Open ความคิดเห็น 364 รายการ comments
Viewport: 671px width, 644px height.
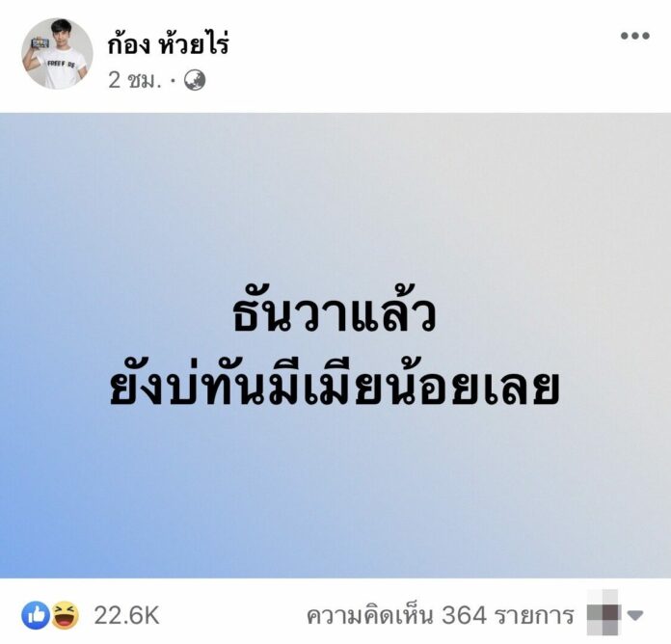point(440,616)
